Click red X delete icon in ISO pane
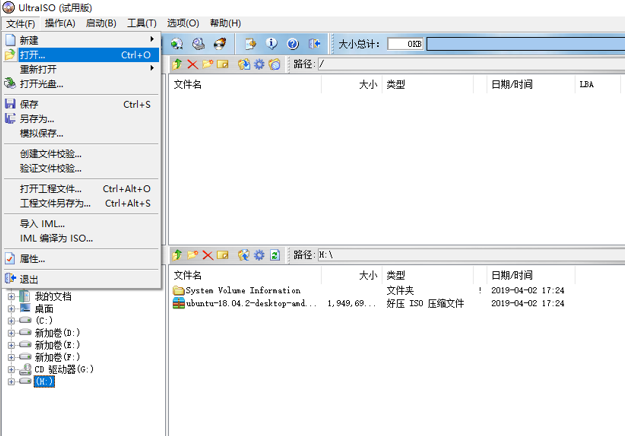 [x=193, y=64]
